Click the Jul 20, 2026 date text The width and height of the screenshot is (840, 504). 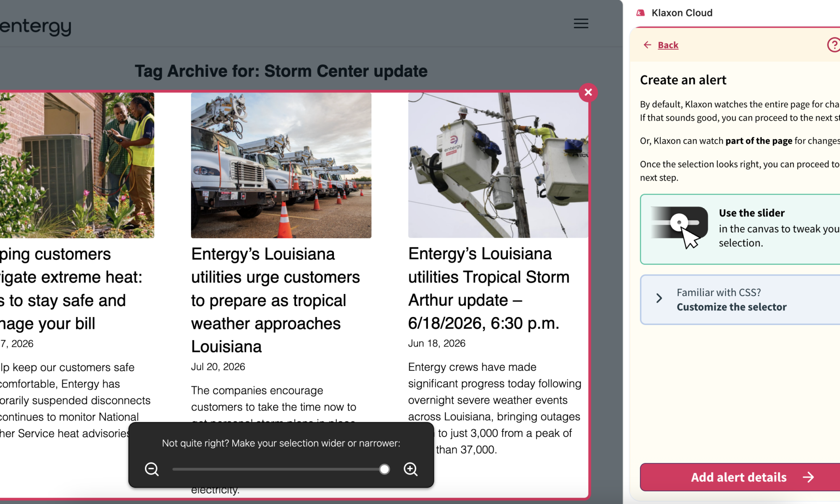[218, 367]
